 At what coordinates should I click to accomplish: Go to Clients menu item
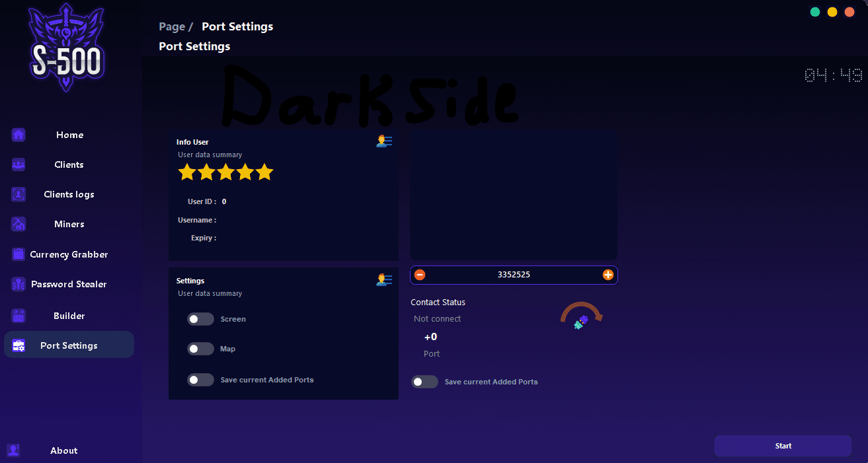click(69, 164)
